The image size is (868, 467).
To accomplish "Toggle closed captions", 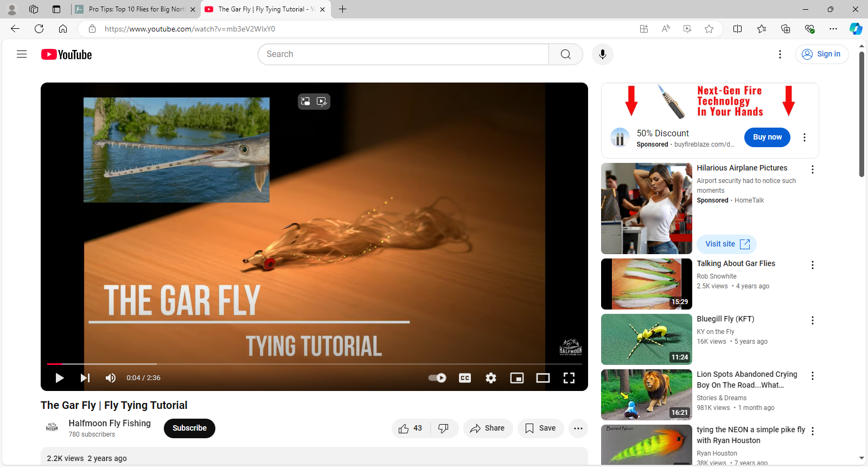I will pos(465,378).
